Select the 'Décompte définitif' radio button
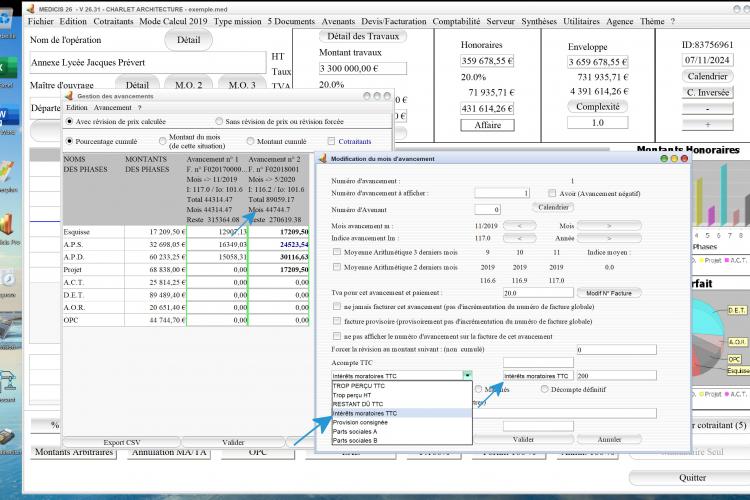The image size is (750, 500). point(544,389)
